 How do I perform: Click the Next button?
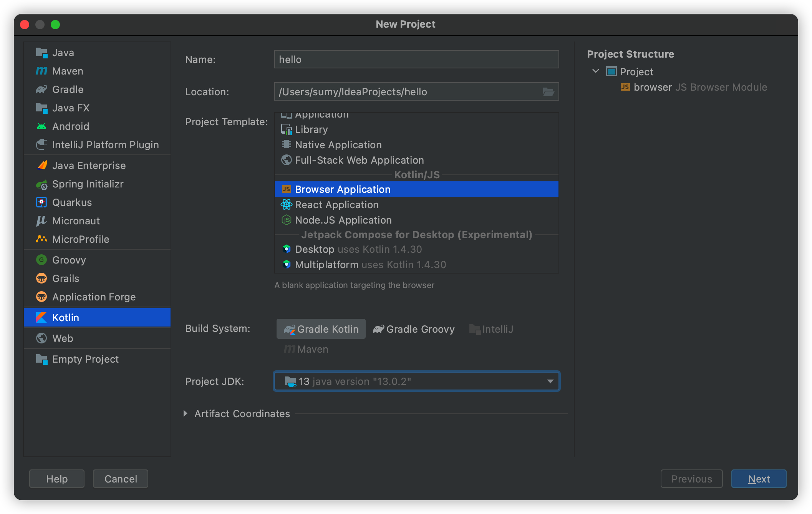[759, 479]
